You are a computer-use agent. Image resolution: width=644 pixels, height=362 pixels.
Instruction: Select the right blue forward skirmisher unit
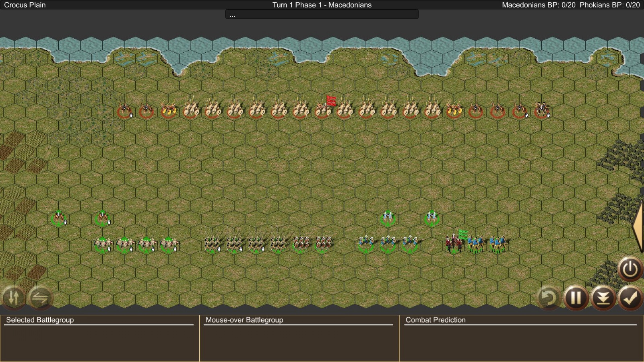pos(432,218)
